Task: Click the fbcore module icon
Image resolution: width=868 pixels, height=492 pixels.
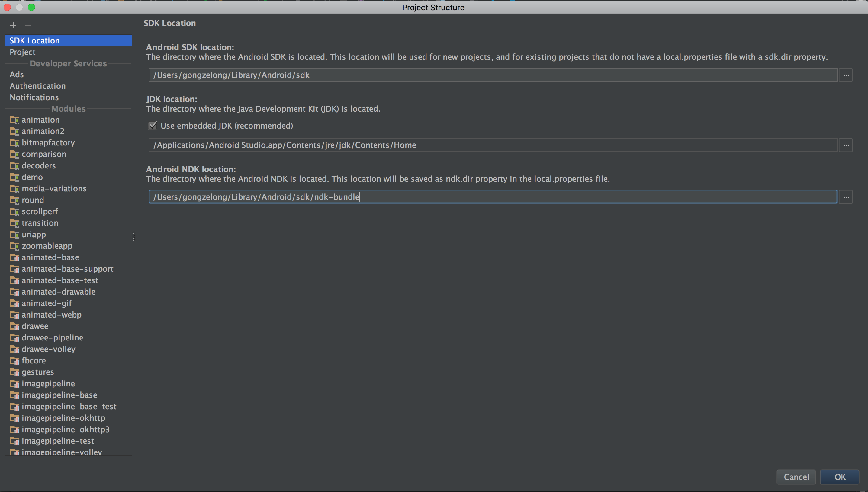Action: (x=14, y=361)
